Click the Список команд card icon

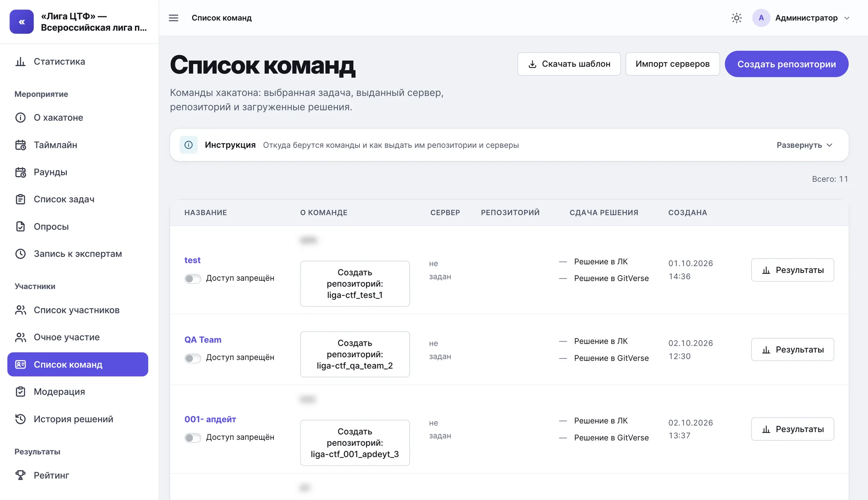click(20, 364)
